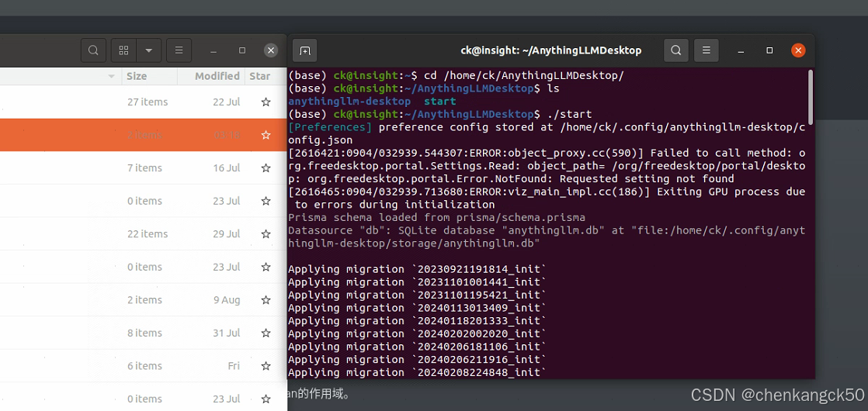Click '[Preferences]' tag in terminal output
Viewport: 868px width, 411px height.
(331, 127)
